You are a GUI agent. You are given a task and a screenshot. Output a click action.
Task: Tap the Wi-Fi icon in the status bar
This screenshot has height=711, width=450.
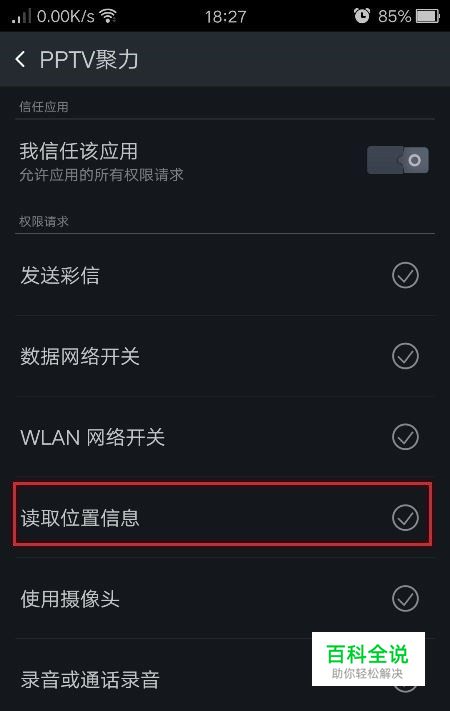[108, 16]
